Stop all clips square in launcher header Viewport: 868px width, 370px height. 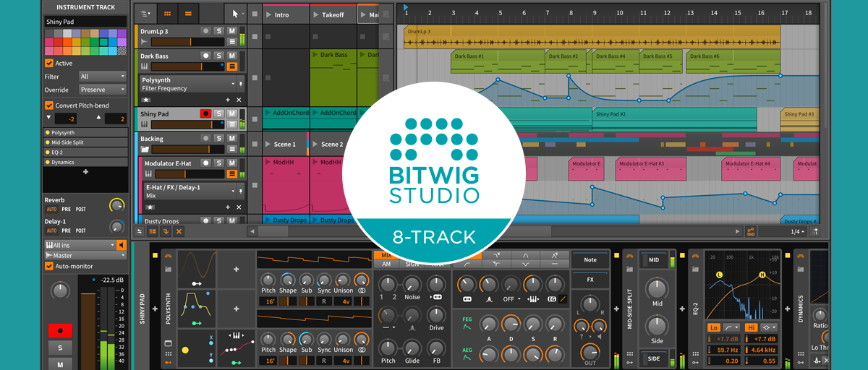click(x=255, y=14)
